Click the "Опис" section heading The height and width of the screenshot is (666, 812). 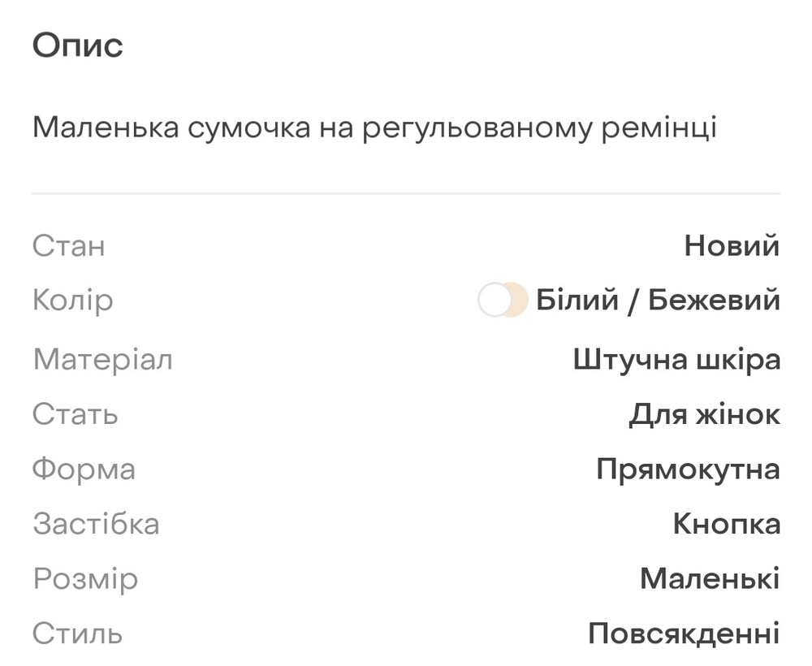click(x=78, y=45)
